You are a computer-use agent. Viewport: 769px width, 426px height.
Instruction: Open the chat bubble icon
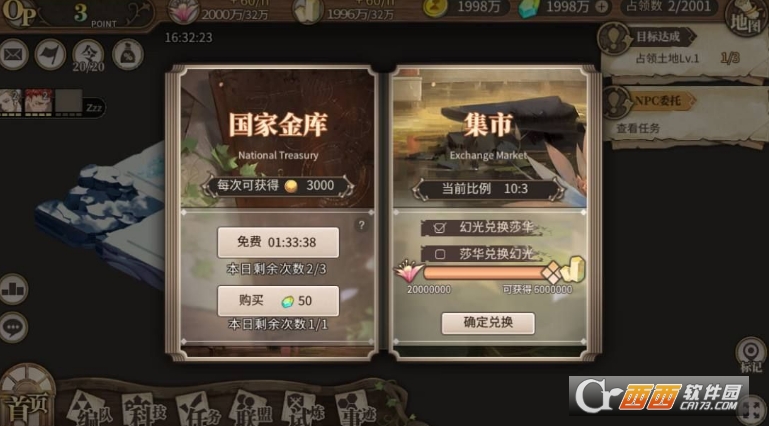13,327
